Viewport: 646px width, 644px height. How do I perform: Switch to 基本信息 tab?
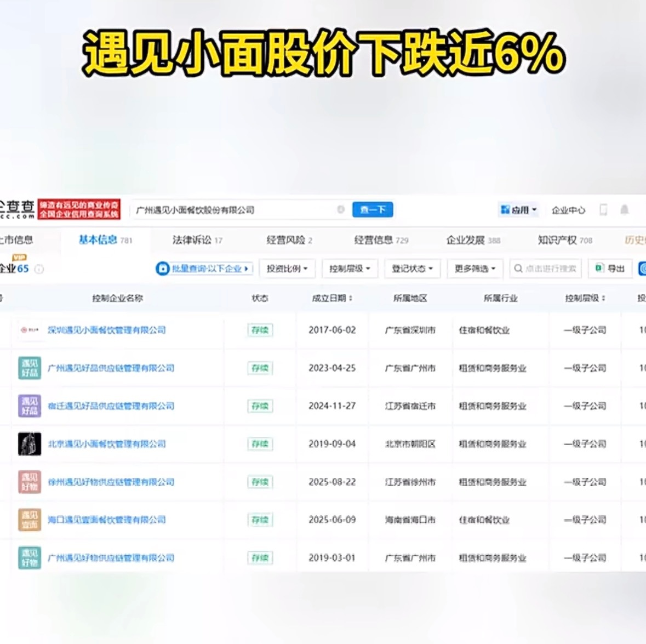pyautogui.click(x=105, y=240)
